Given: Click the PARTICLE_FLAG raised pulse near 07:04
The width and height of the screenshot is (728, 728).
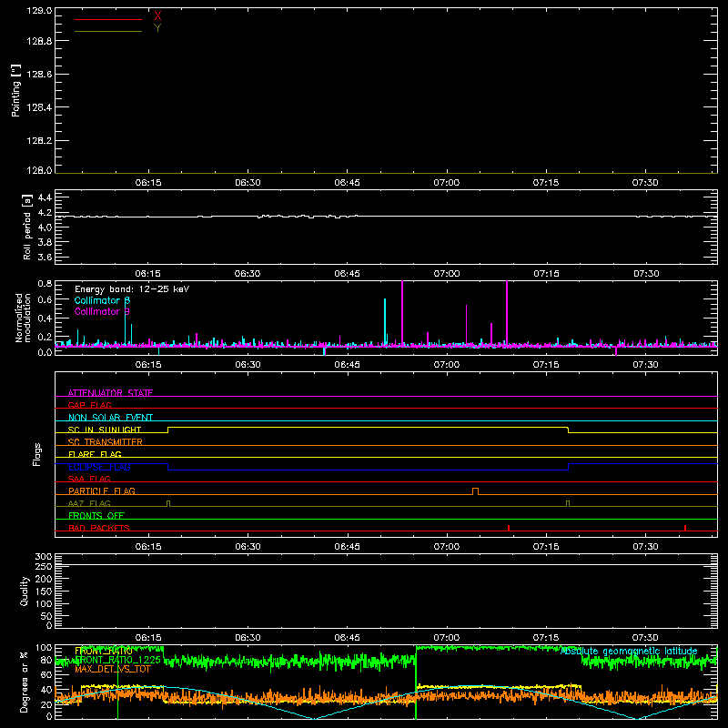Looking at the screenshot, I should click(x=475, y=491).
